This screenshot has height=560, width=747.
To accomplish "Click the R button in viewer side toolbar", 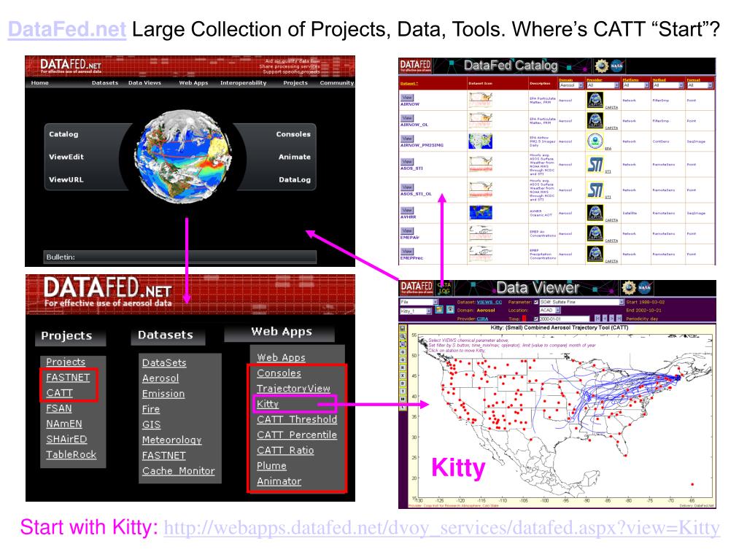I will (x=403, y=367).
